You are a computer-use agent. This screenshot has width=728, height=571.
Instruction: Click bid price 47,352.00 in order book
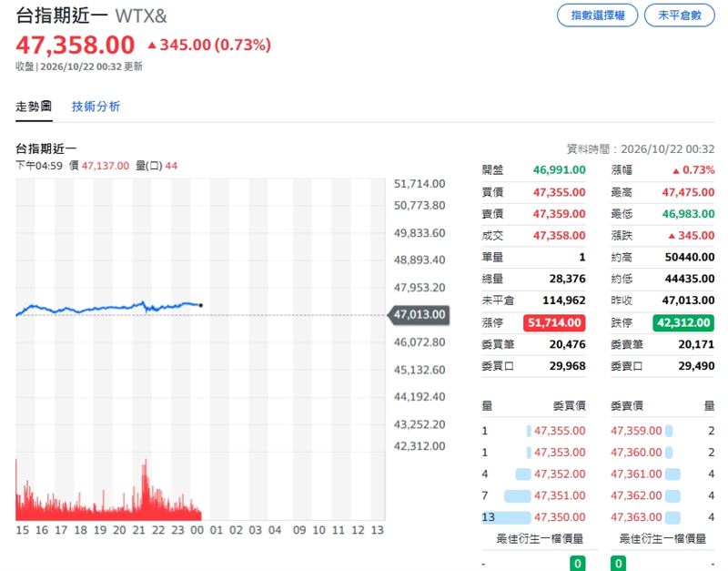[560, 474]
